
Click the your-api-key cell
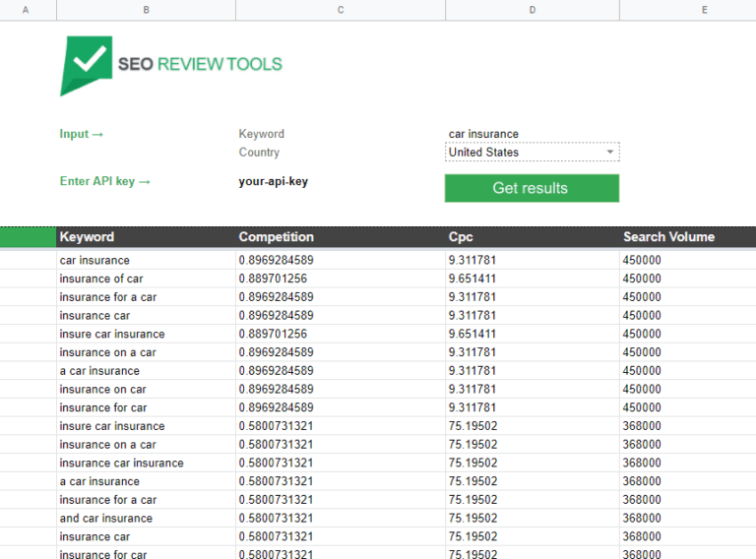(x=273, y=181)
